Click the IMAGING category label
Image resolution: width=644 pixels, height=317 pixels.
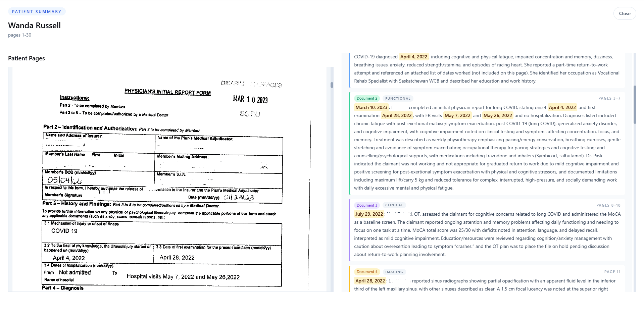(x=394, y=272)
